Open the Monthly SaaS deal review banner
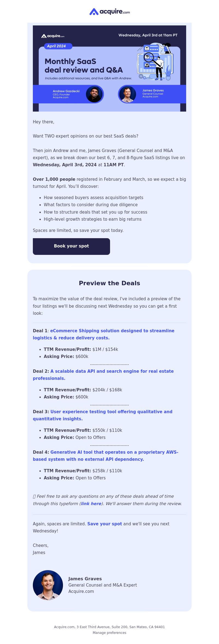 tap(109, 68)
